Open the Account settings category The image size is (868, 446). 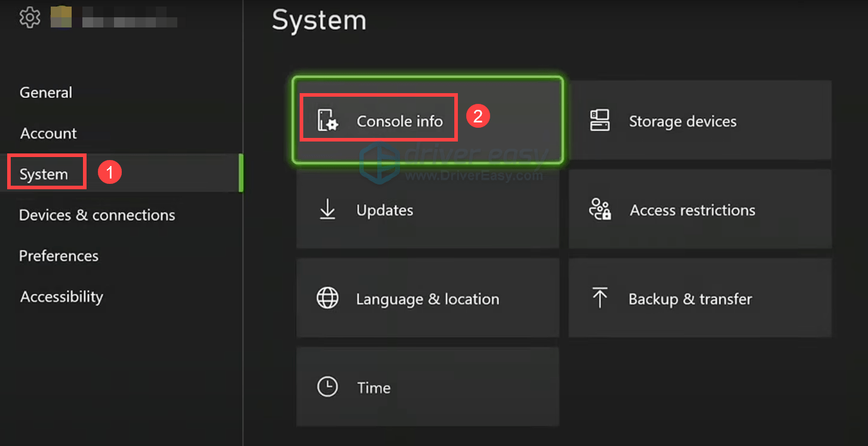(48, 133)
